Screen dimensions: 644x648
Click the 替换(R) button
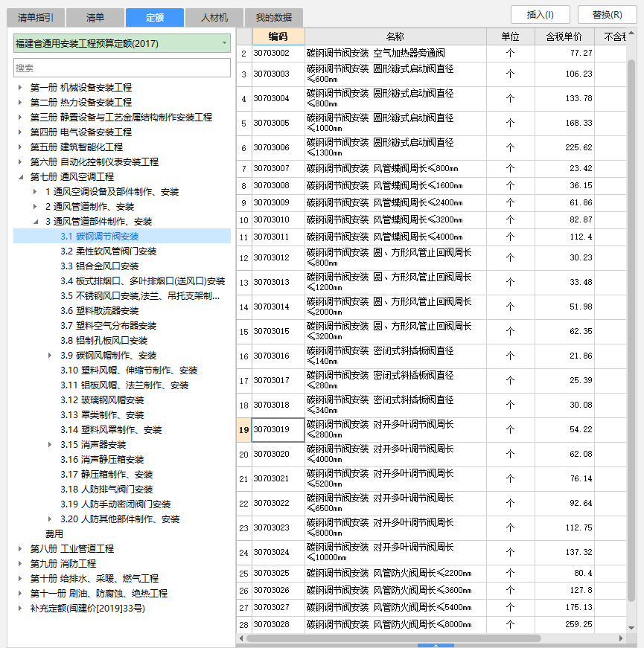click(x=608, y=14)
